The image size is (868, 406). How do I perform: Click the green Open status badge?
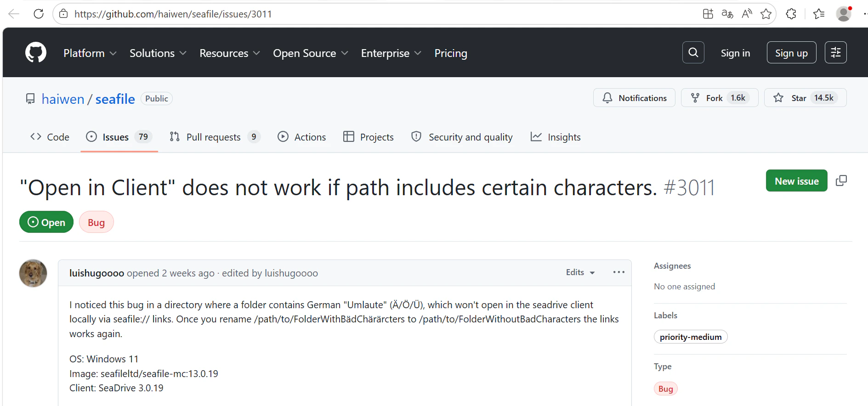tap(46, 222)
